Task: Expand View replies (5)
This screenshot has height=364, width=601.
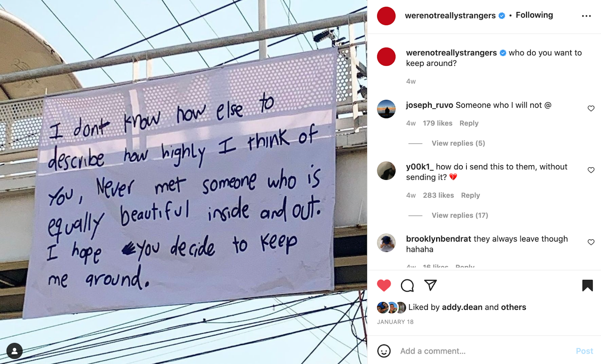Action: pyautogui.click(x=458, y=143)
